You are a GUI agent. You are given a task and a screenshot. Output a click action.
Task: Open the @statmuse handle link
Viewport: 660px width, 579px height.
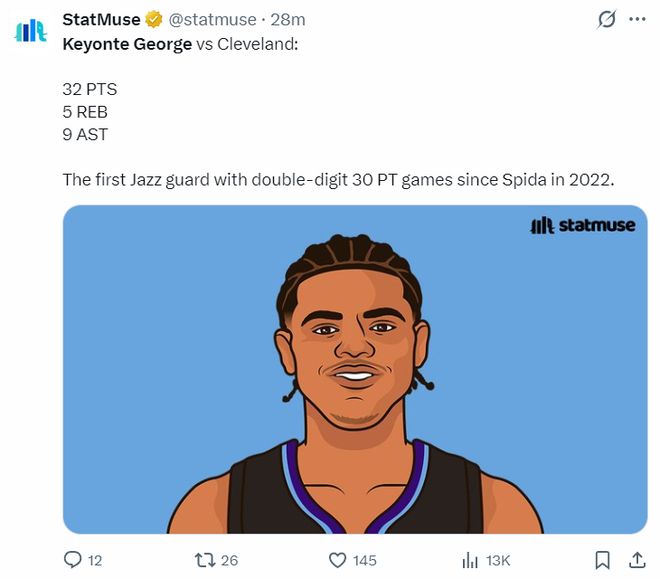coord(215,19)
